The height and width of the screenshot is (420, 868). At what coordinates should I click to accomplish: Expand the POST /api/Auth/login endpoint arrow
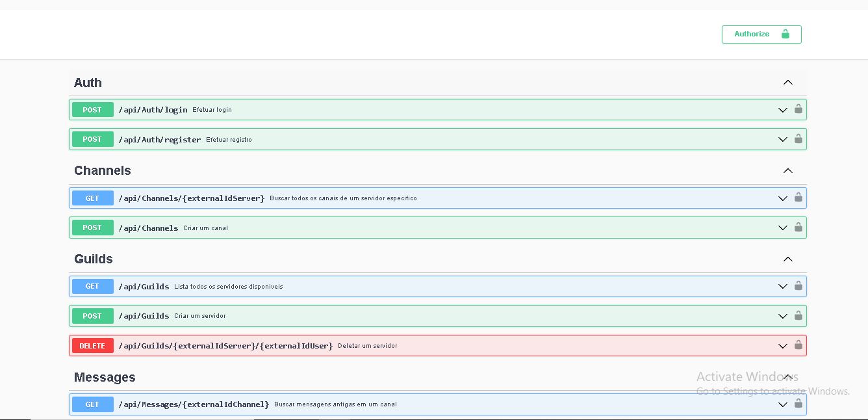(x=783, y=110)
